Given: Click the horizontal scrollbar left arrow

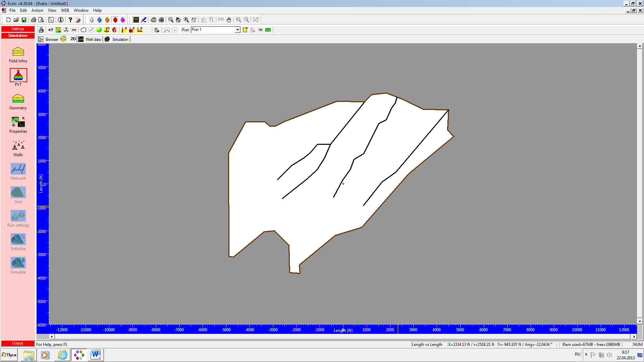Looking at the screenshot, I should point(52,337).
